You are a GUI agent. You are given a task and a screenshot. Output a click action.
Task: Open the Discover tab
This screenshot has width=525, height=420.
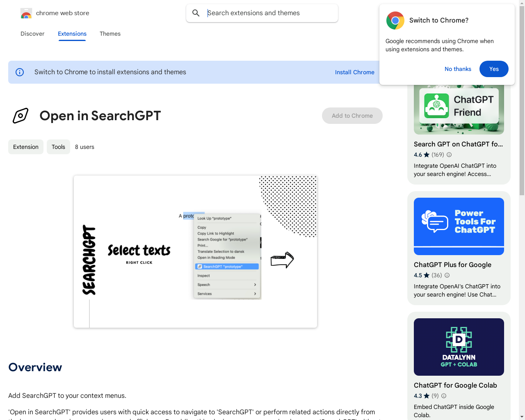coord(32,34)
